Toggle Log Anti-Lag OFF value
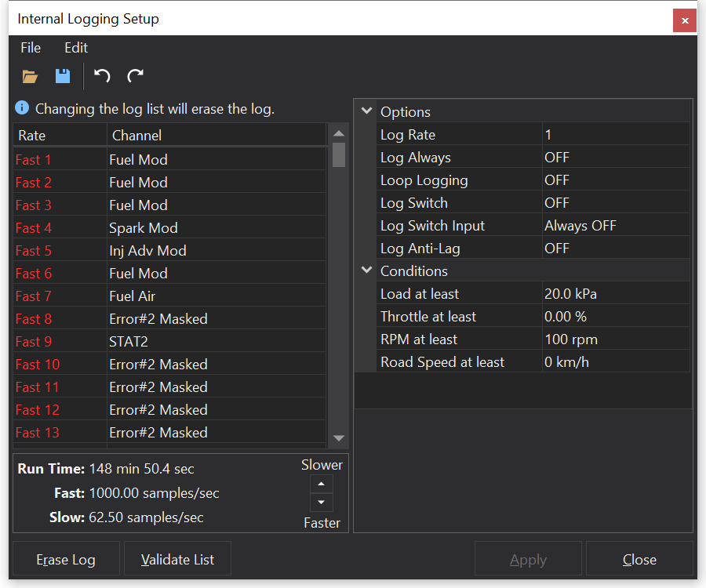This screenshot has height=588, width=706. 615,249
